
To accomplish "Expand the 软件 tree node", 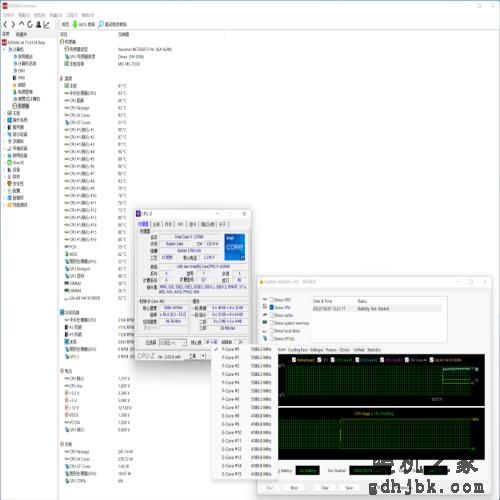I will coord(4,177).
